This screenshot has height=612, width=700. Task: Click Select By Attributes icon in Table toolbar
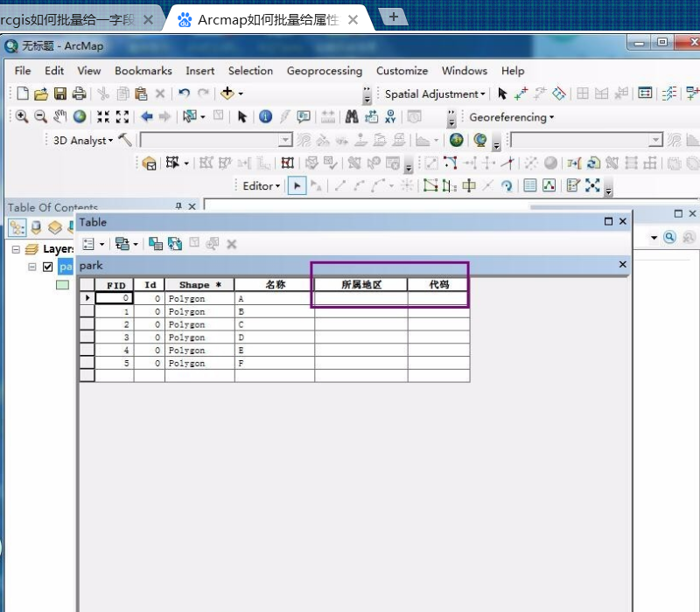point(156,244)
